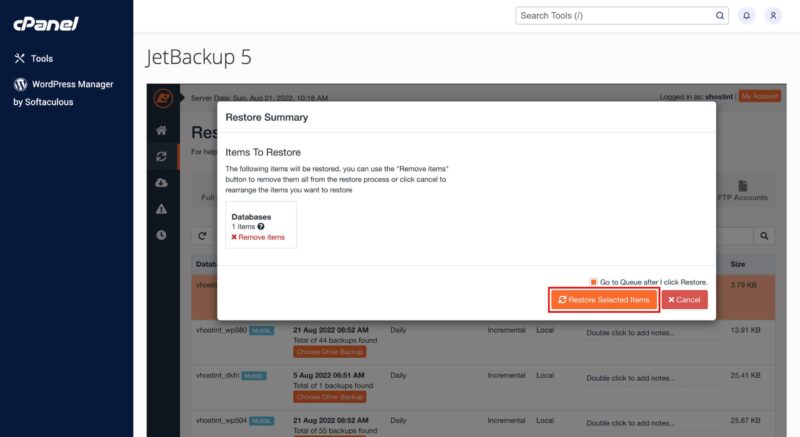
Task: Open the notifications bell
Action: pos(746,15)
